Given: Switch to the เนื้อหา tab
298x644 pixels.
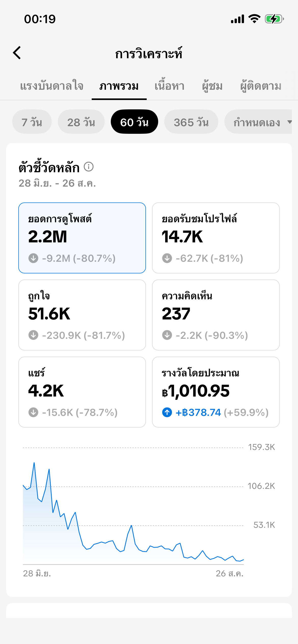Looking at the screenshot, I should [170, 86].
